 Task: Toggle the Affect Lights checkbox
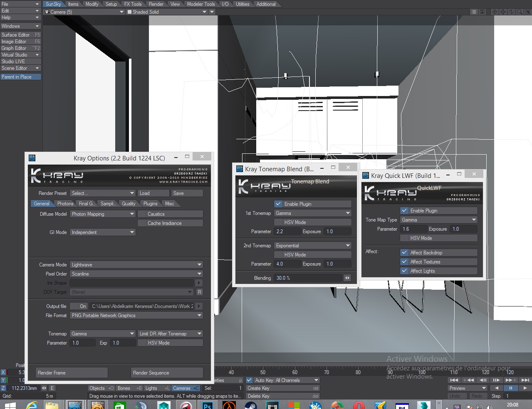tap(404, 271)
